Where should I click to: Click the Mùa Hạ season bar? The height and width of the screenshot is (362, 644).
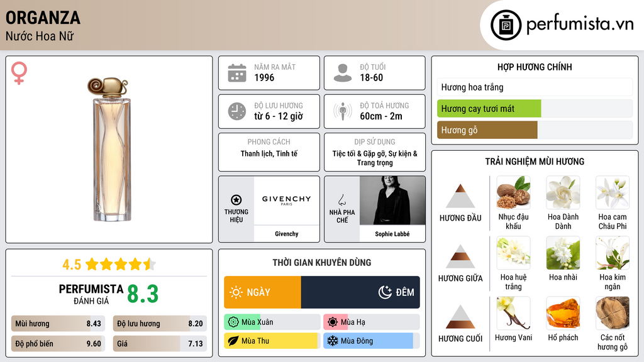click(371, 322)
